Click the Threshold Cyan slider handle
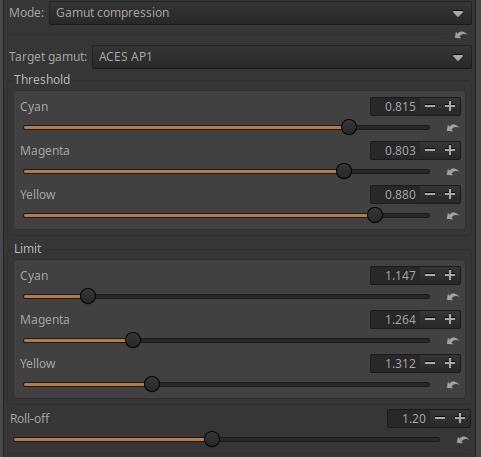Image resolution: width=481 pixels, height=457 pixels. pos(349,127)
